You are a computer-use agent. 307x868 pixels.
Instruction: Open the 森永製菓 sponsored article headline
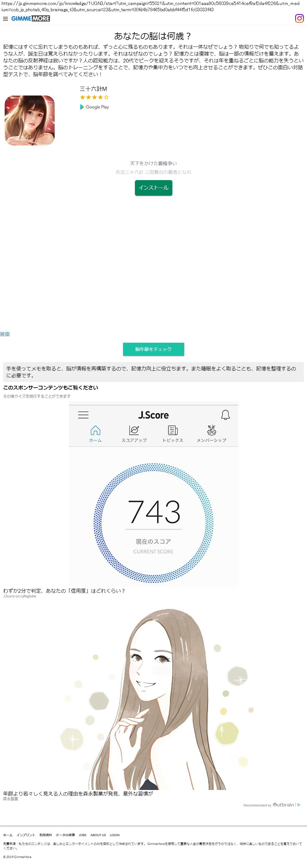click(x=78, y=793)
